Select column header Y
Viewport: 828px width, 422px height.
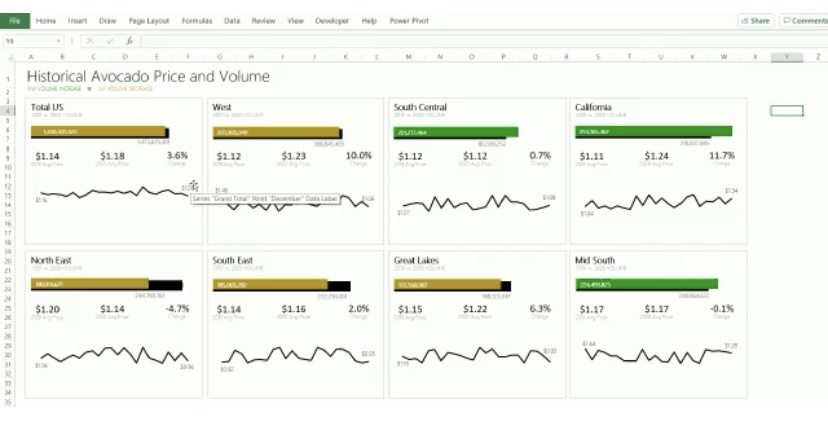787,57
